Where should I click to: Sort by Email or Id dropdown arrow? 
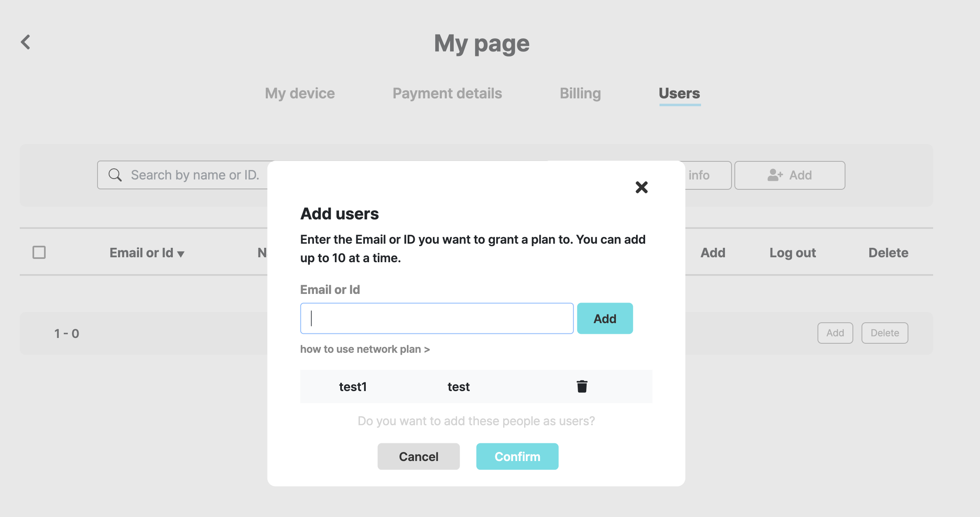(x=181, y=254)
